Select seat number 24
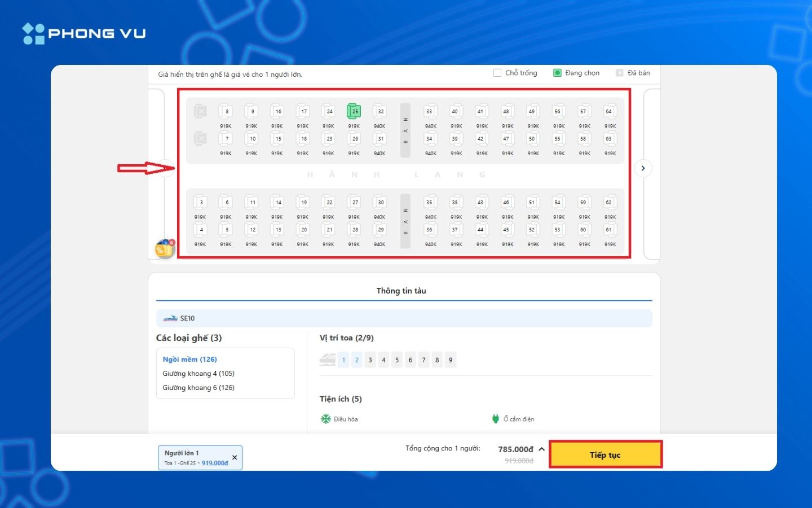This screenshot has width=812, height=508. point(329,112)
